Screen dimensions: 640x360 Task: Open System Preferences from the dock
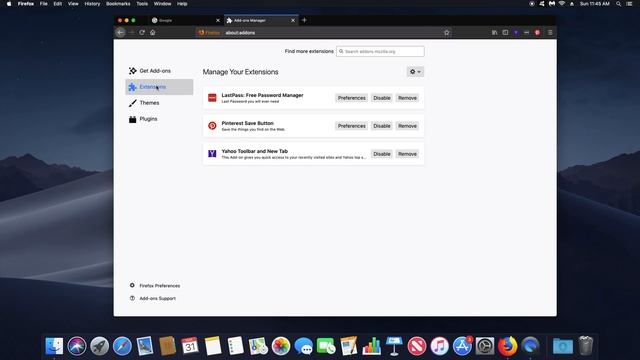485,346
